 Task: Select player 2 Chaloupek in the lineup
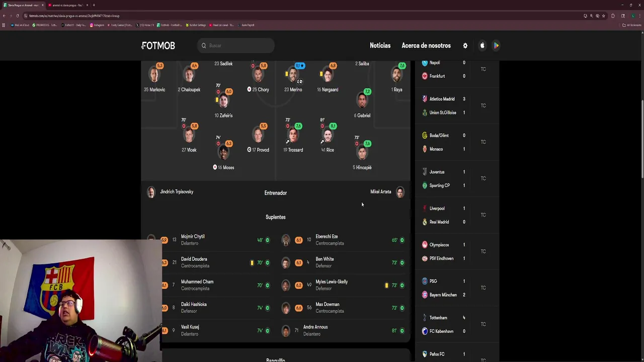pos(189,78)
